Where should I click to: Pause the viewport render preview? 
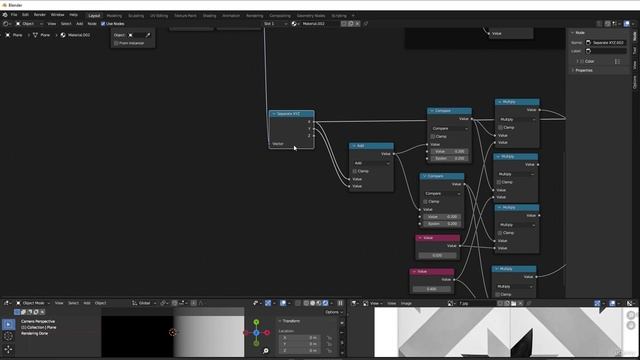(340, 303)
